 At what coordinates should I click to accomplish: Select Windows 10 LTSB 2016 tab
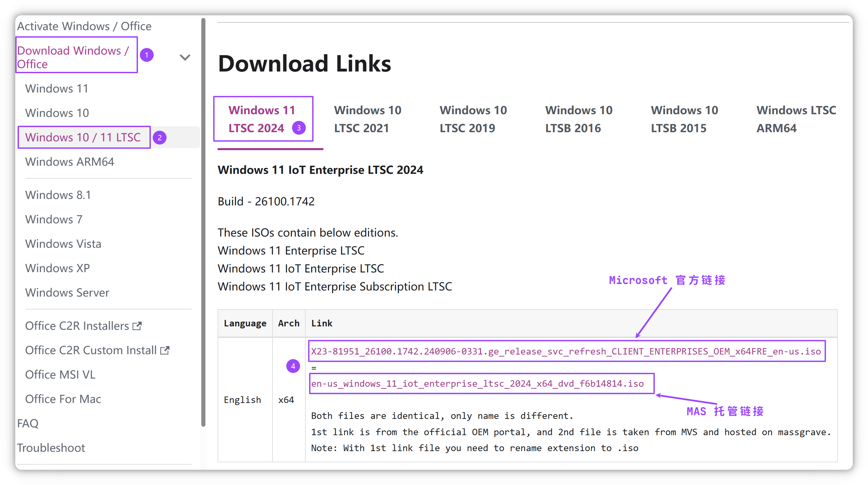(x=579, y=119)
